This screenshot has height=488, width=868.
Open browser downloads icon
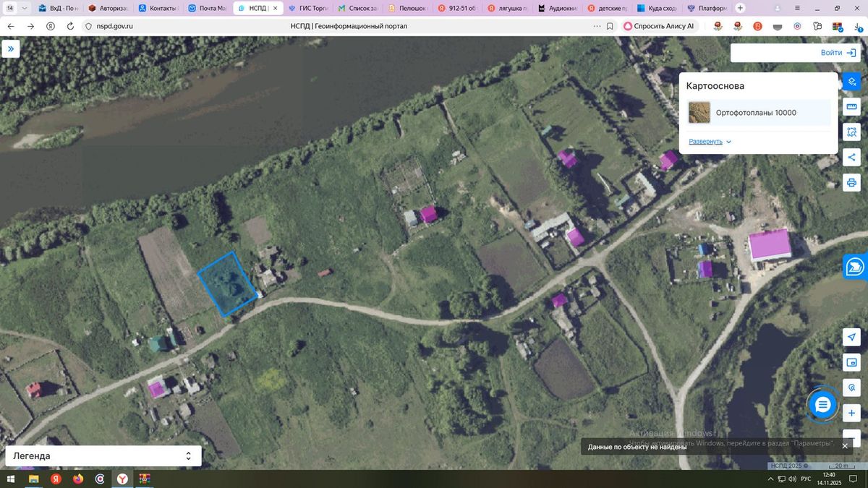tap(857, 25)
